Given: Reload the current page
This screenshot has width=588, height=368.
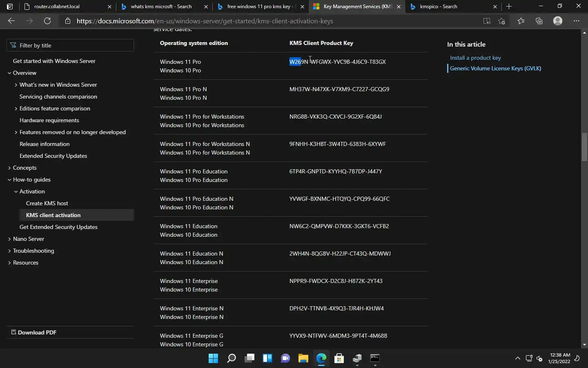Looking at the screenshot, I should (47, 21).
